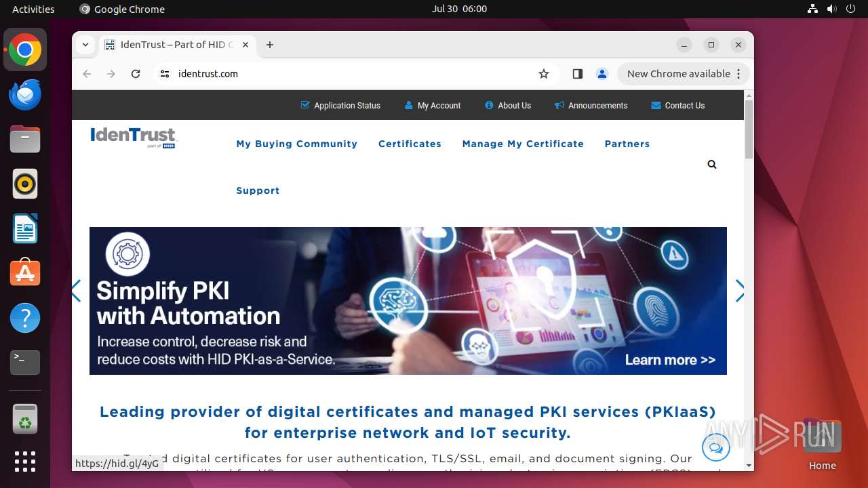Image resolution: width=868 pixels, height=488 pixels.
Task: Toggle the Chrome side panel
Action: (x=578, y=74)
